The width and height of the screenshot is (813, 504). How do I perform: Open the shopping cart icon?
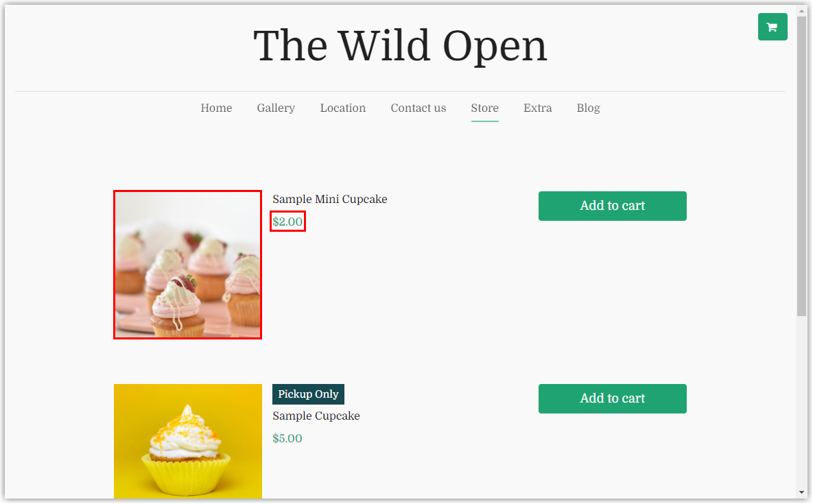tap(772, 27)
